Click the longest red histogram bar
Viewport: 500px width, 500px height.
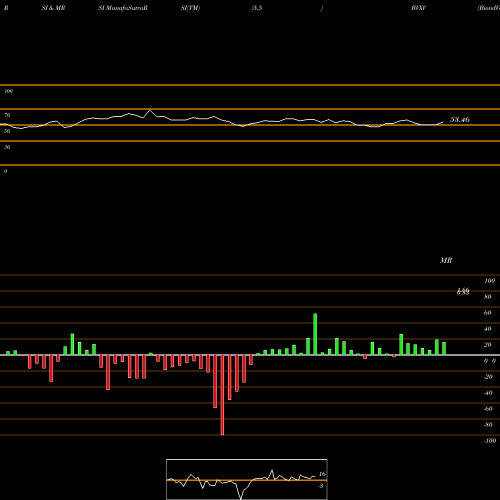[222, 395]
